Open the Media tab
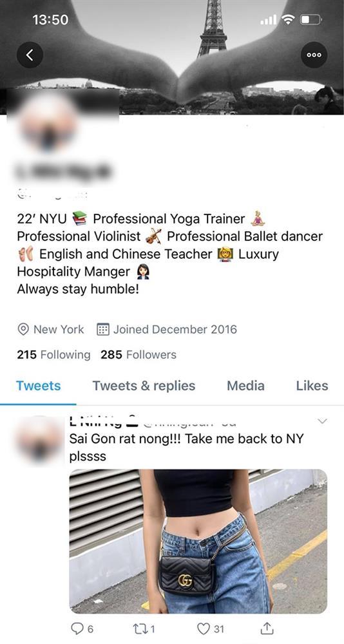This screenshot has height=644, width=344. tap(246, 386)
